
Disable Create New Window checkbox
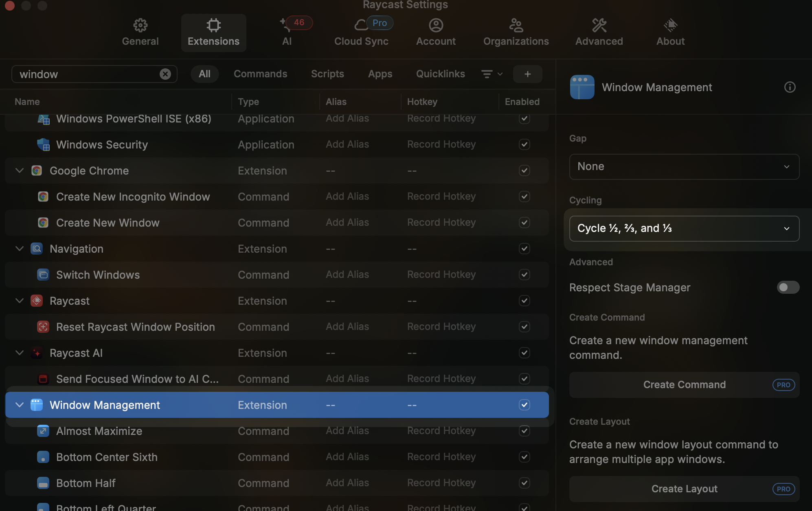(x=524, y=223)
